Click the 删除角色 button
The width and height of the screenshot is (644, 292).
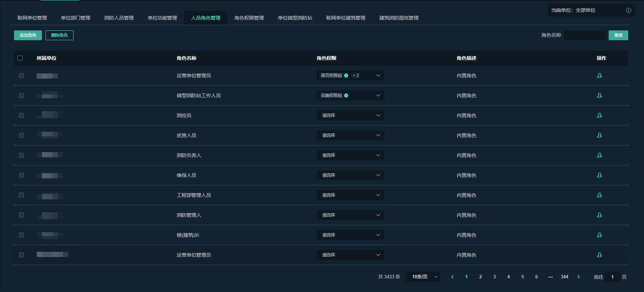tap(59, 35)
